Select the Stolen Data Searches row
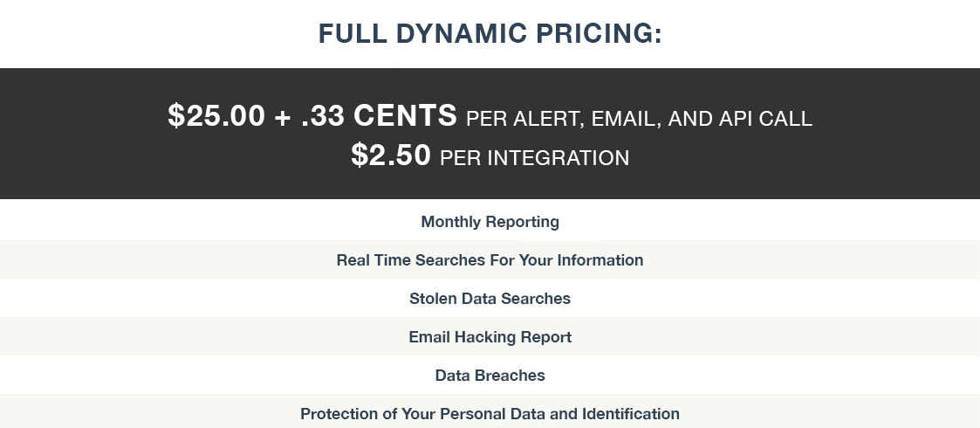980x428 pixels. pyautogui.click(x=490, y=299)
